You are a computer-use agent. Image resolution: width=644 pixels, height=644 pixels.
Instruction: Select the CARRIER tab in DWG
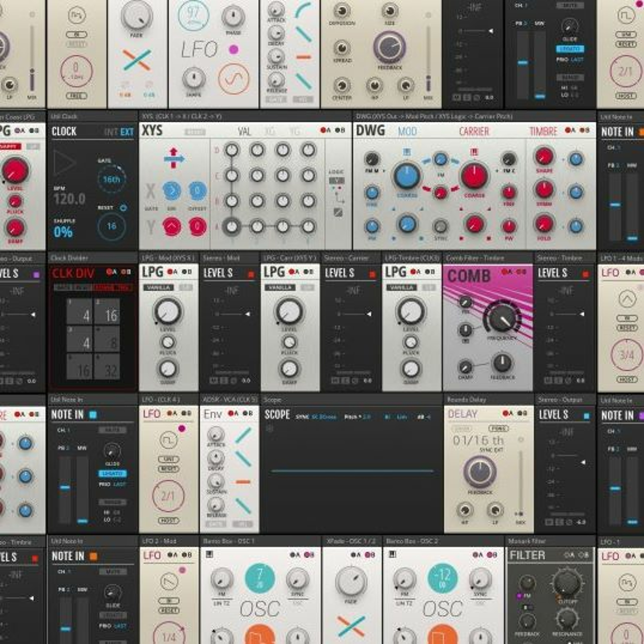(474, 131)
